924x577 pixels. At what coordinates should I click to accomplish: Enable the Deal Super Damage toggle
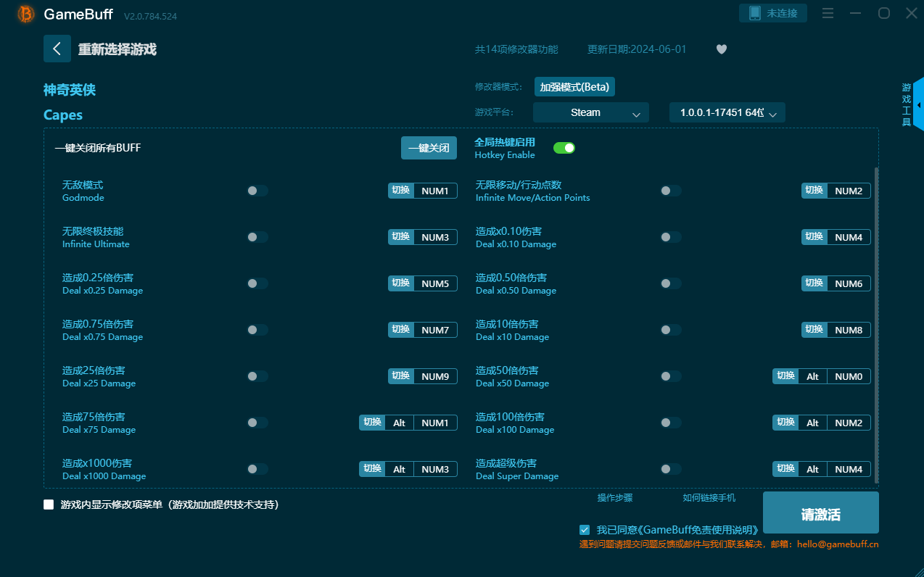point(670,469)
